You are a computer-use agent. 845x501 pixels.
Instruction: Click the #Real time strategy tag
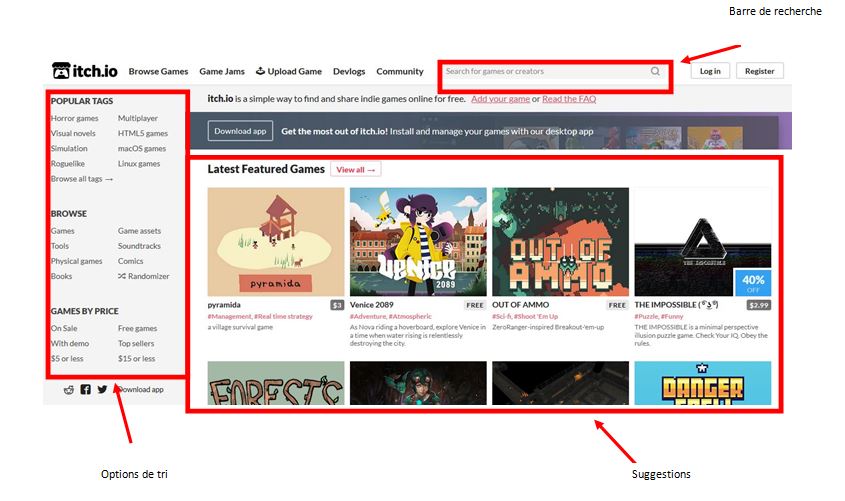[283, 317]
